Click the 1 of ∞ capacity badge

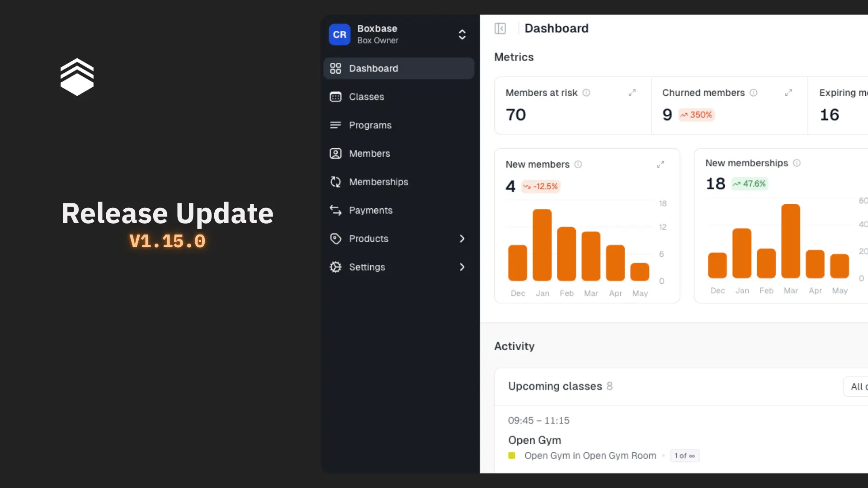(684, 456)
